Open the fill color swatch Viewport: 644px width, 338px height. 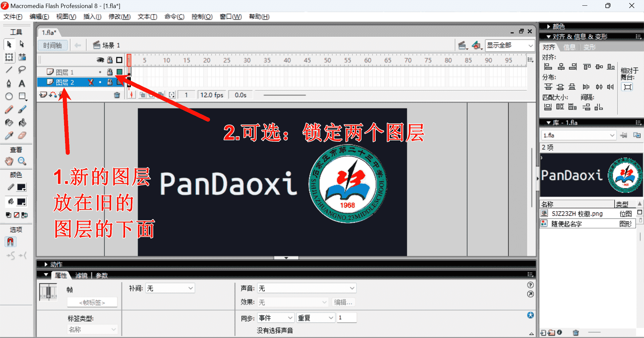(21, 202)
